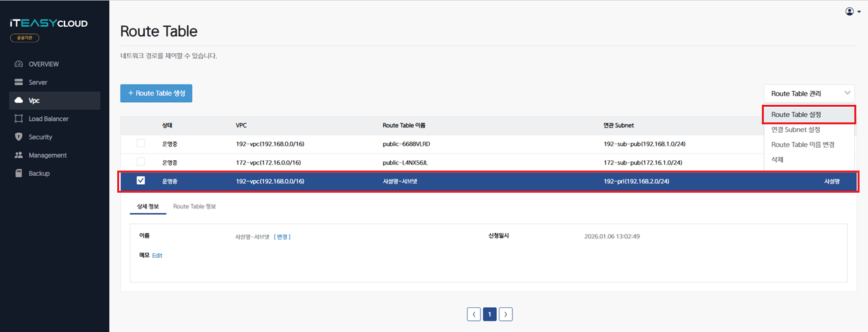Go to next page arrow
The height and width of the screenshot is (332, 868).
pyautogui.click(x=506, y=314)
